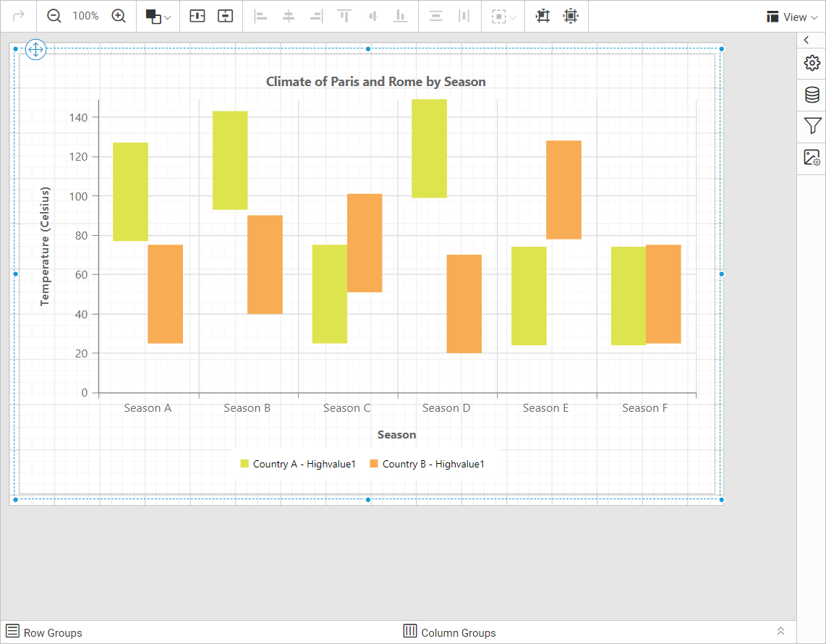The height and width of the screenshot is (644, 826).
Task: Open the data sources database panel
Action: 812,95
